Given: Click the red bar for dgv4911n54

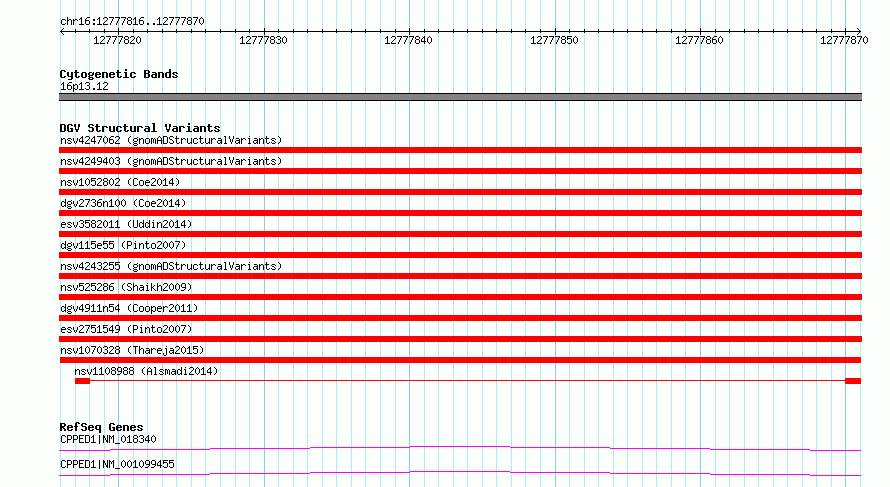Looking at the screenshot, I should coord(460,318).
